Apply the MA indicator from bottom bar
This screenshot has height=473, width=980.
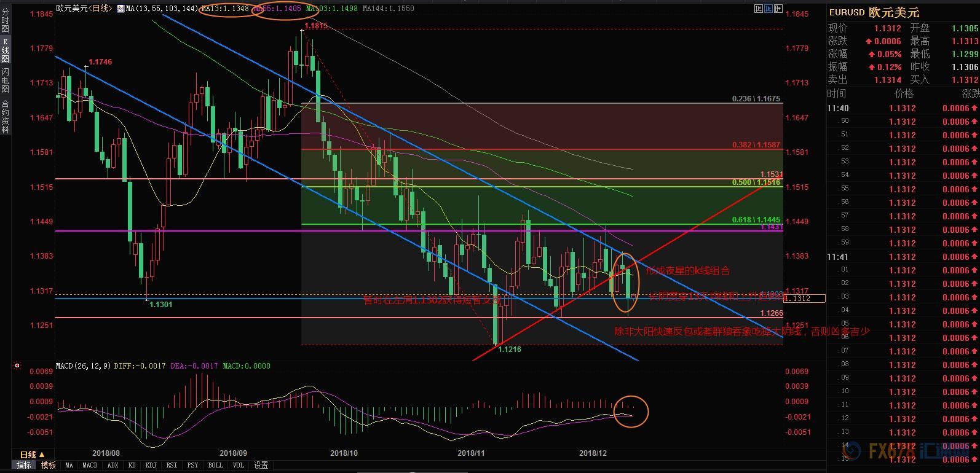point(69,466)
